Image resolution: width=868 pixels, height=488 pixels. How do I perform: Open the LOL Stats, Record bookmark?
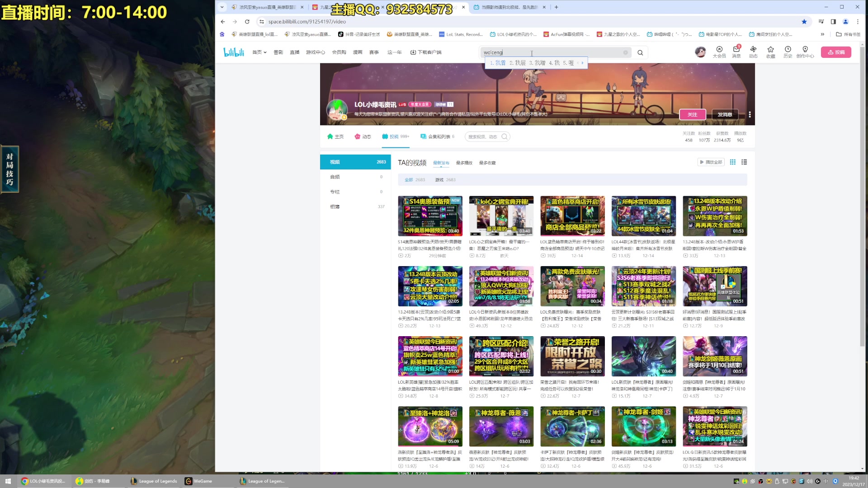pos(461,34)
